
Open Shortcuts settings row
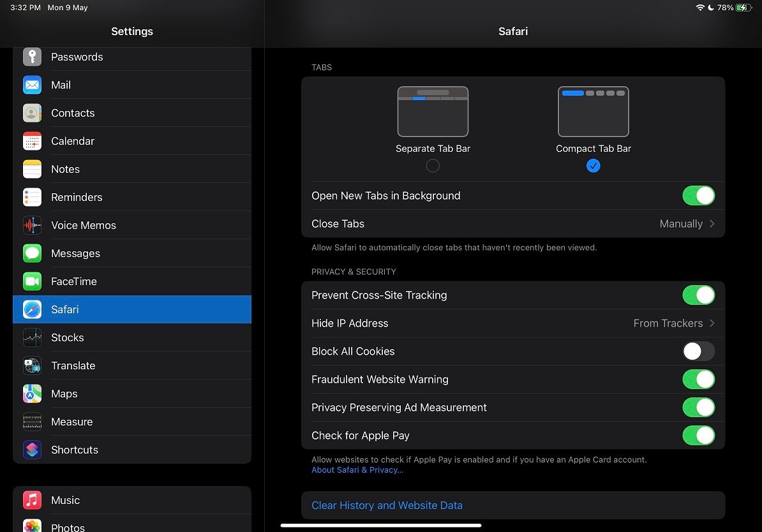[x=132, y=450]
